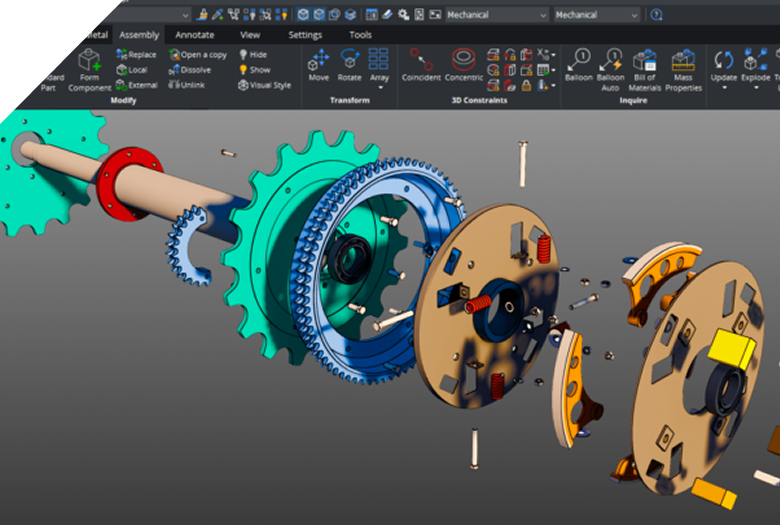Viewport: 780px width, 525px height.
Task: Switch to the Annotate ribbon tab
Action: click(195, 35)
